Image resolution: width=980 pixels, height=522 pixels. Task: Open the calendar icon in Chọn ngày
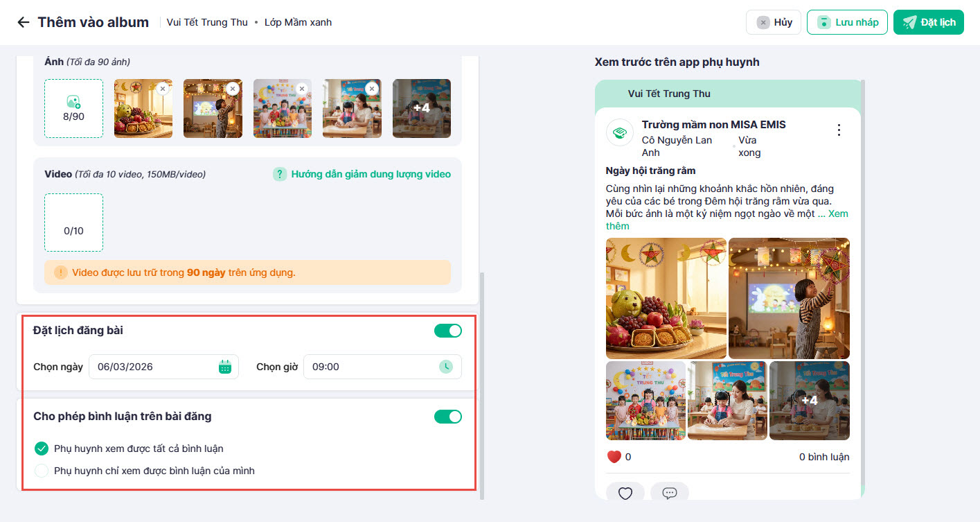point(224,367)
